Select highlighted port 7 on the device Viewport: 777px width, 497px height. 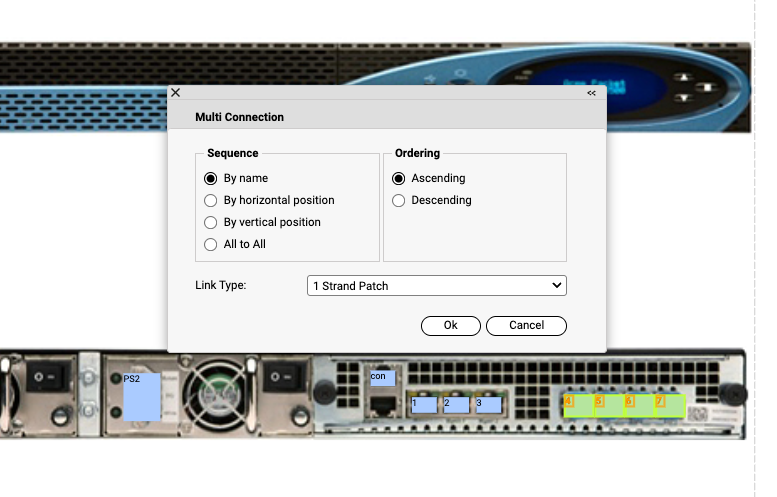pyautogui.click(x=668, y=405)
